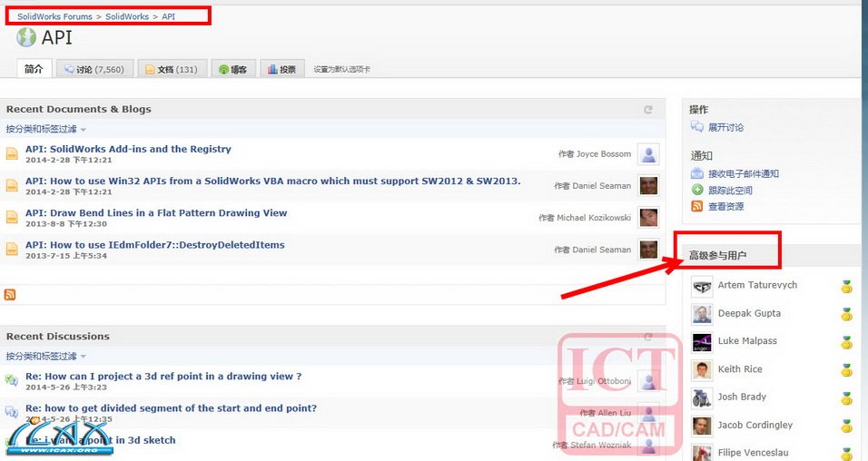Switch to the 简介 tab
This screenshot has width=868, height=461.
(34, 69)
